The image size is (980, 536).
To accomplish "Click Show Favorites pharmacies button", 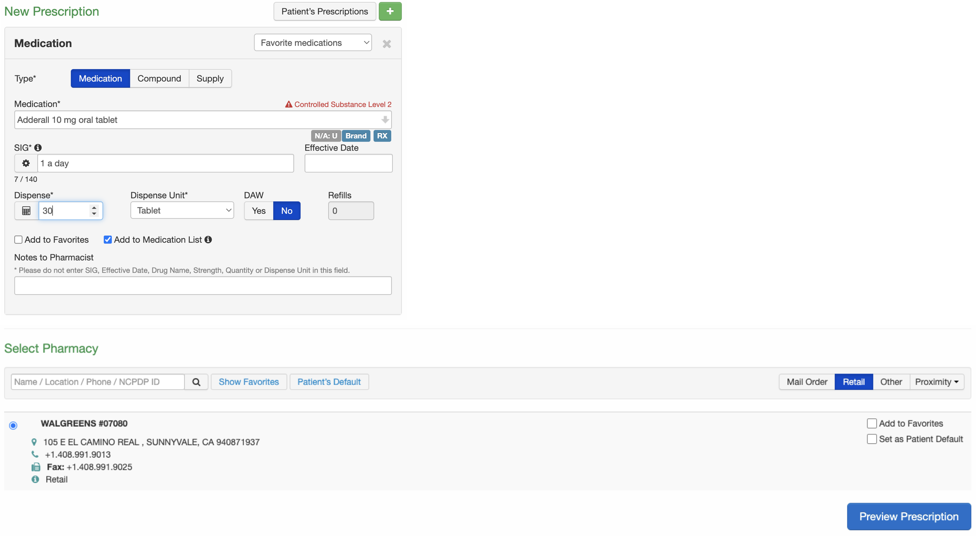I will coord(249,382).
